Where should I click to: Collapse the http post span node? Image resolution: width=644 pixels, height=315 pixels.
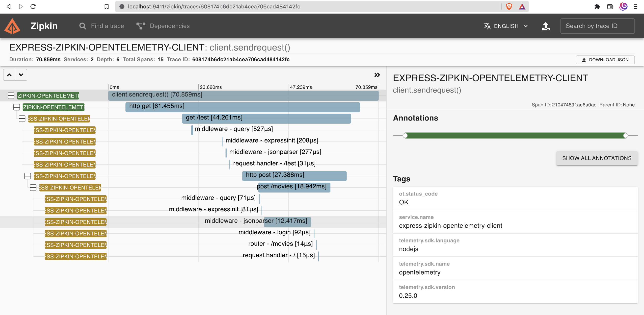[x=27, y=176]
